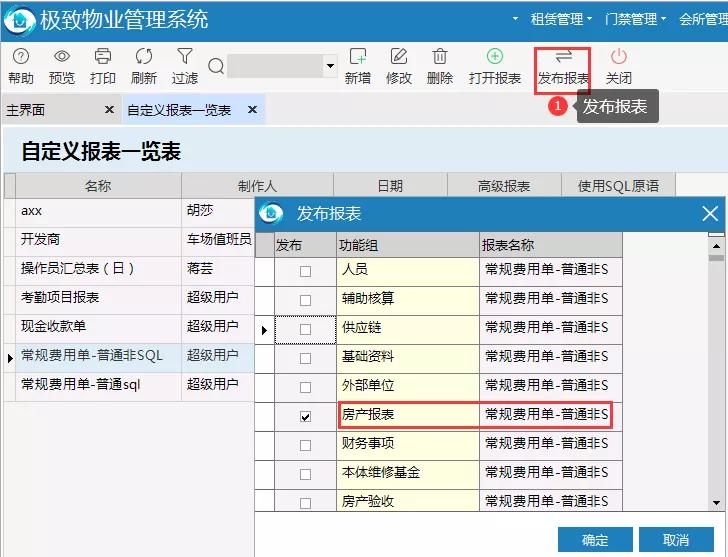Click the 使用SQL原语 column header

coord(618,186)
